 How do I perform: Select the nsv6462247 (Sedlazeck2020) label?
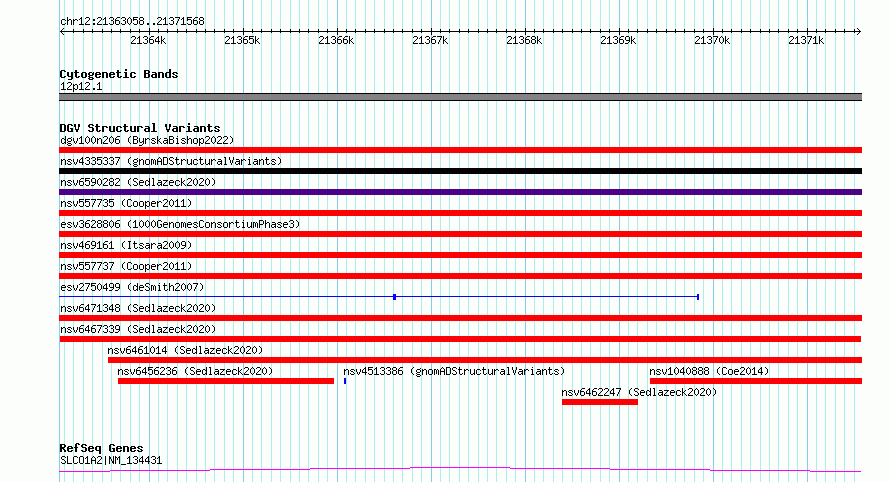tap(639, 392)
